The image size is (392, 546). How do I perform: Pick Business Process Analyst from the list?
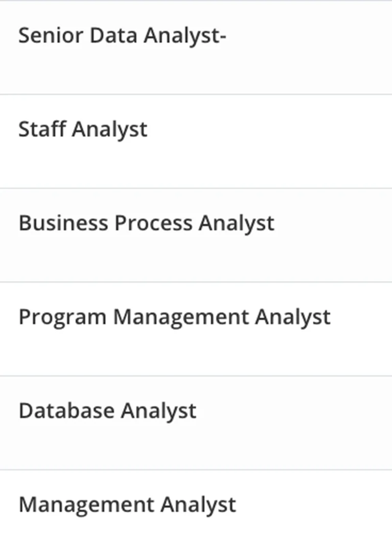pos(146,223)
